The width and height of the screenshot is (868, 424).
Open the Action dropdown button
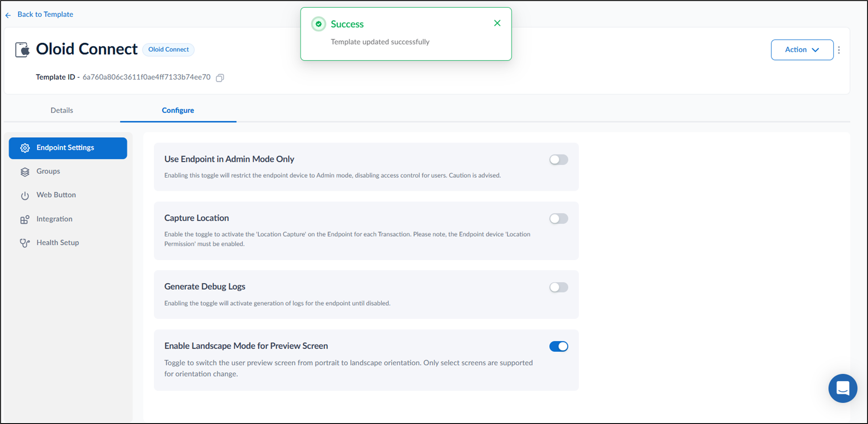pyautogui.click(x=802, y=50)
